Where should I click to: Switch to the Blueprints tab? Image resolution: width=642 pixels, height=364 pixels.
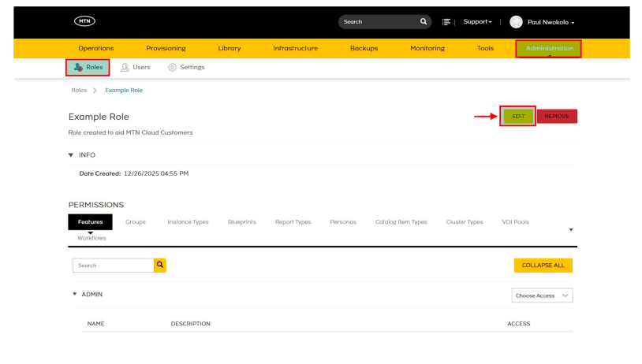click(x=242, y=221)
